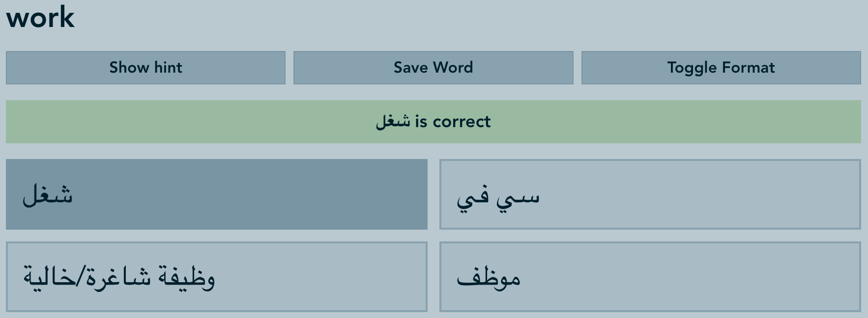Click the green 'is correct' banner

click(x=433, y=122)
